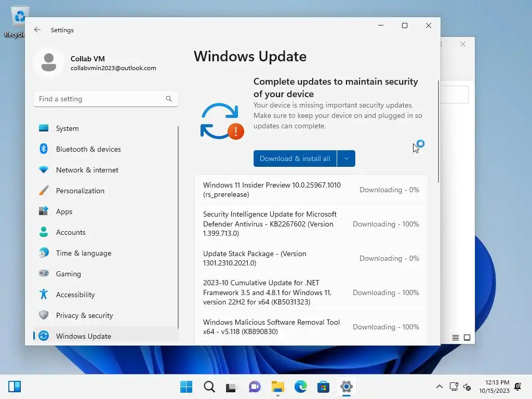Screen dimensions: 532x399
Task: Click the Windows Update sync icon in sidebar
Action: click(44, 336)
